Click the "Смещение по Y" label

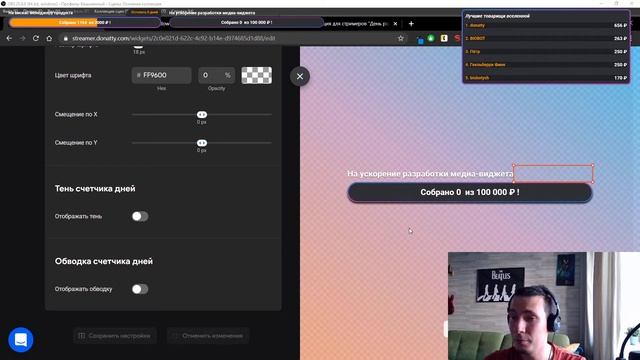[x=76, y=143]
